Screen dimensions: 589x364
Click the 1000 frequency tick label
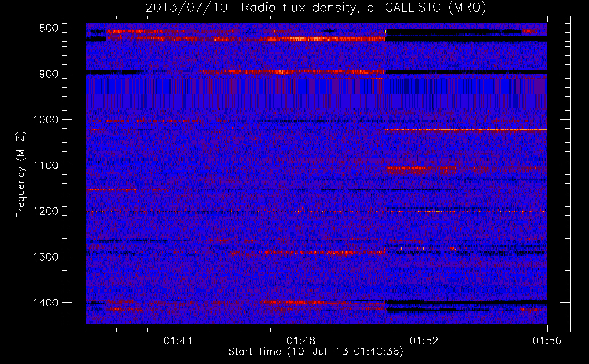pyautogui.click(x=46, y=120)
